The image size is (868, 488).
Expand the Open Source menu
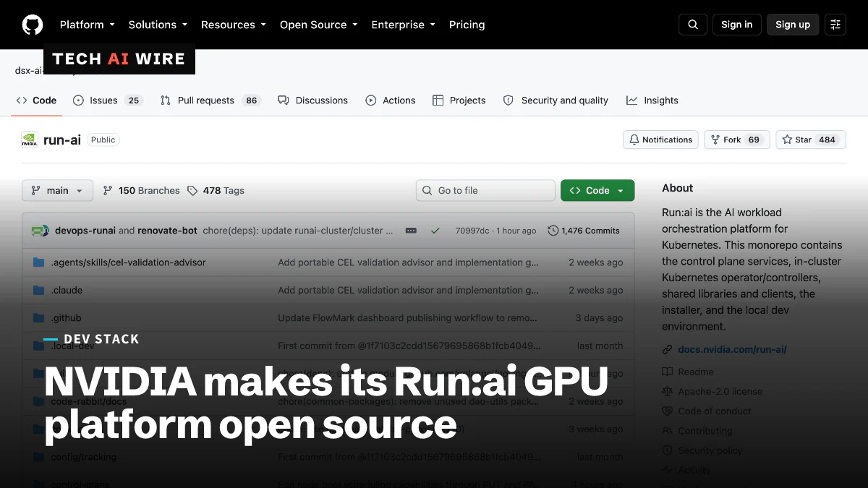(318, 25)
